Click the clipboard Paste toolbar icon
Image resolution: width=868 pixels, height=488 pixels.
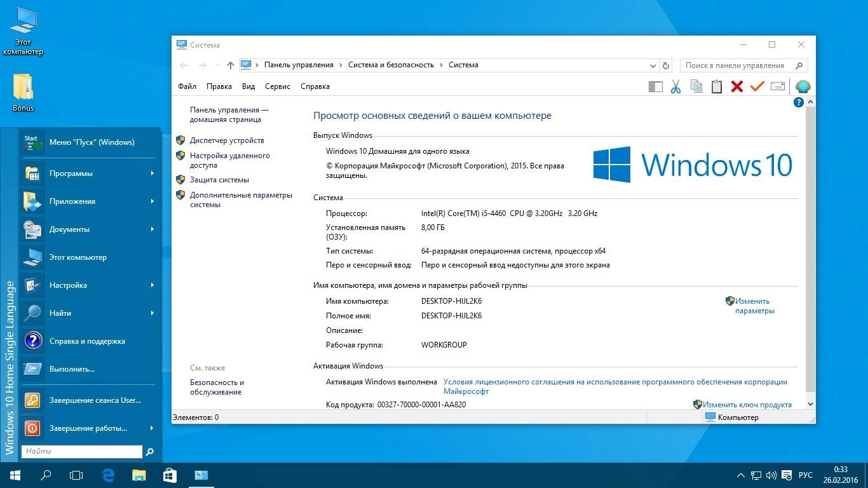[x=717, y=86]
